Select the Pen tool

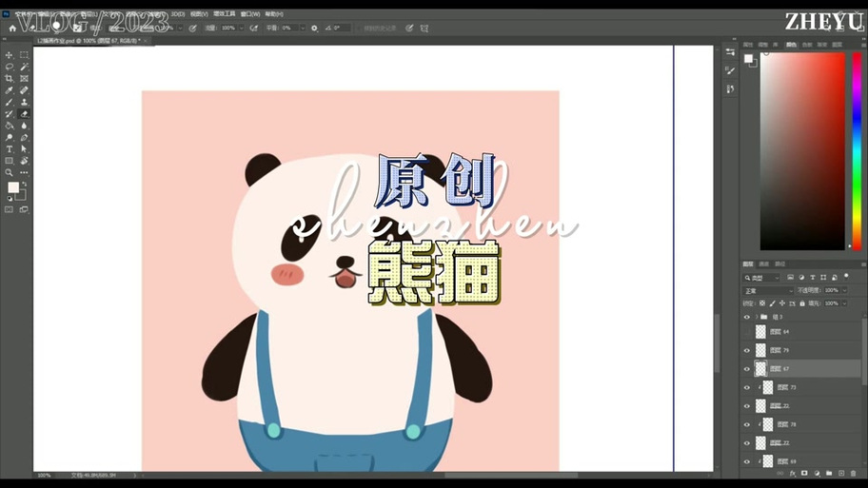pyautogui.click(x=24, y=137)
